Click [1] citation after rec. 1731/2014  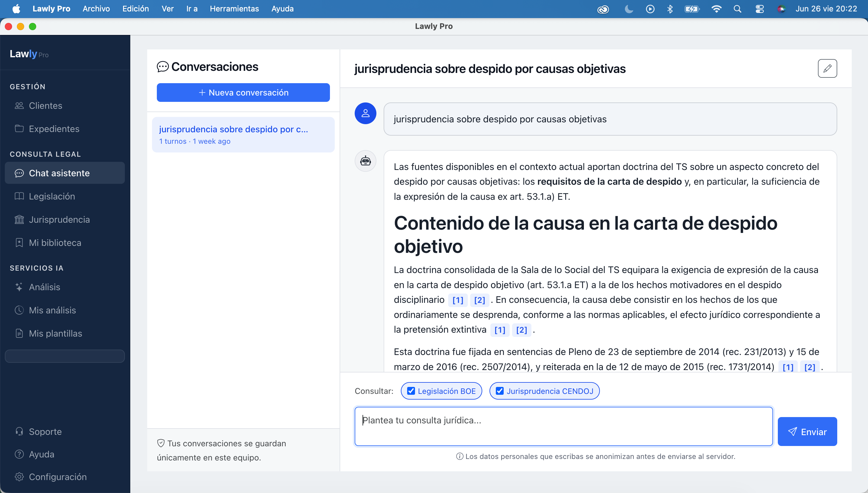[x=788, y=367]
